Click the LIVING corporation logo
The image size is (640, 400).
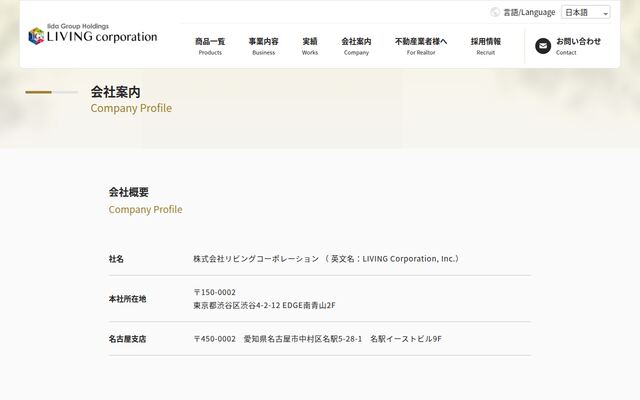(93, 34)
